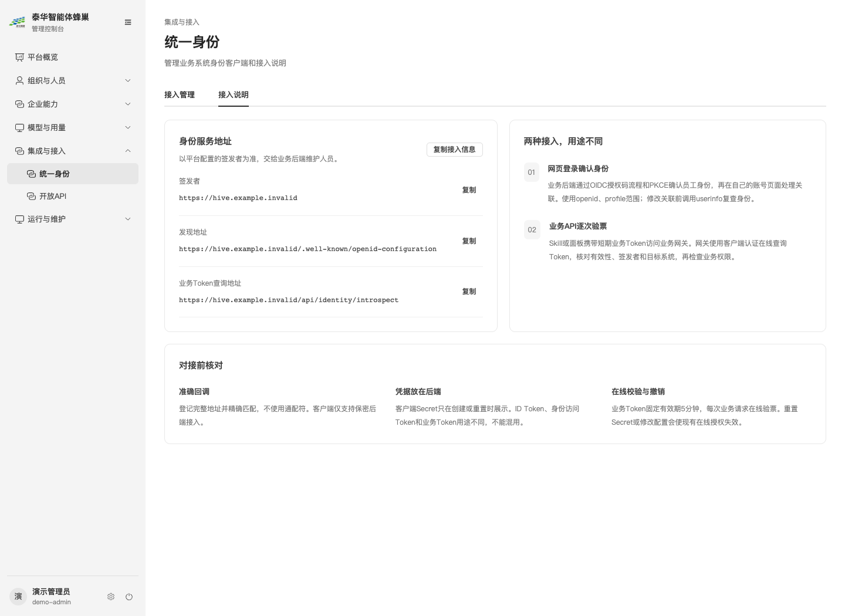Click the 统一身份 item icon
This screenshot has height=616, width=845.
tap(31, 174)
